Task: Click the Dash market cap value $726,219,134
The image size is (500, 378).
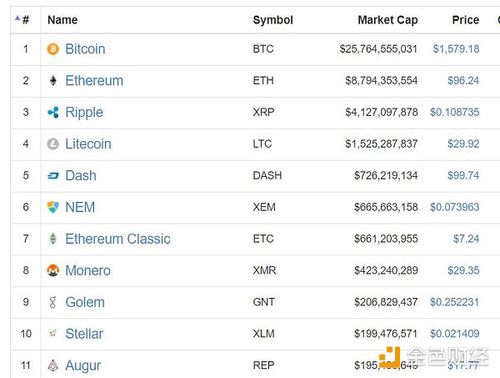Action: 386,176
